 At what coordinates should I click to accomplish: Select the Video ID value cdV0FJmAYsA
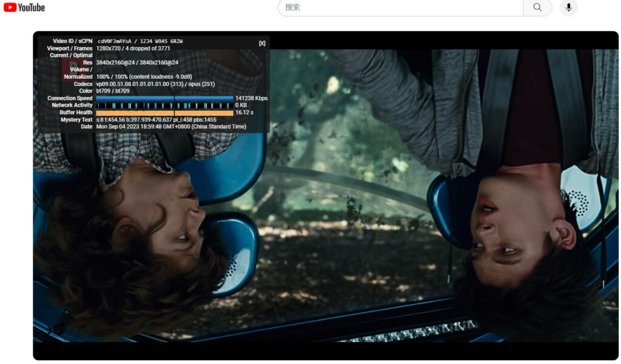pyautogui.click(x=115, y=41)
